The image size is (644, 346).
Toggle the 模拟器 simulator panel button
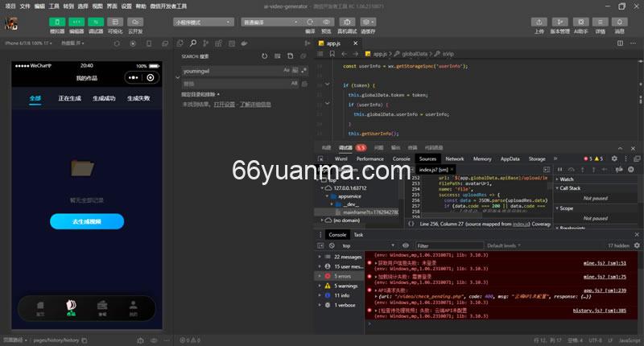point(57,22)
